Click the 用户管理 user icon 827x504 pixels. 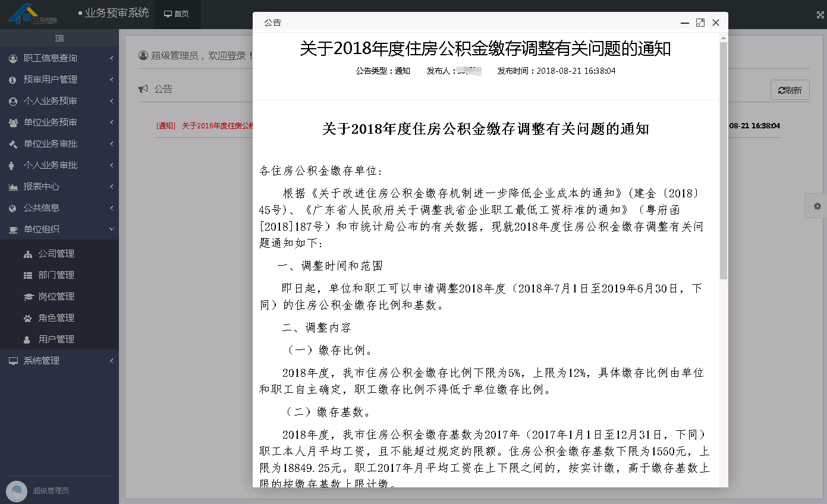(27, 339)
